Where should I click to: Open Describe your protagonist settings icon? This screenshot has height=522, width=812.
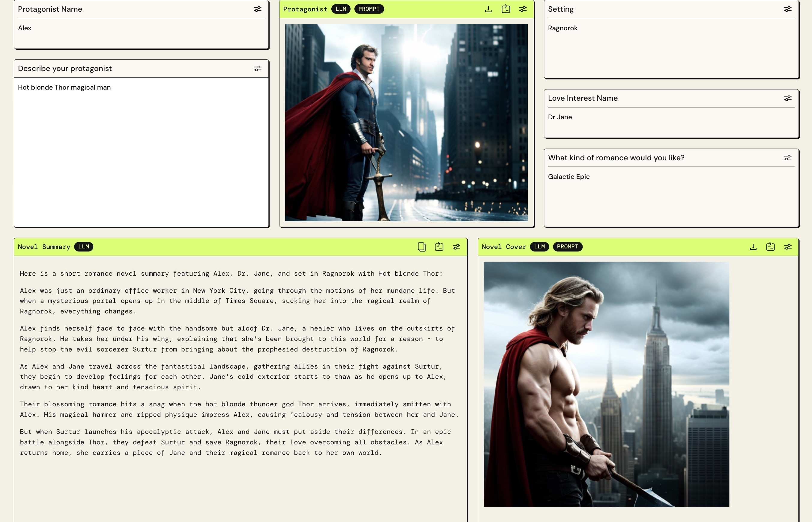coord(258,68)
